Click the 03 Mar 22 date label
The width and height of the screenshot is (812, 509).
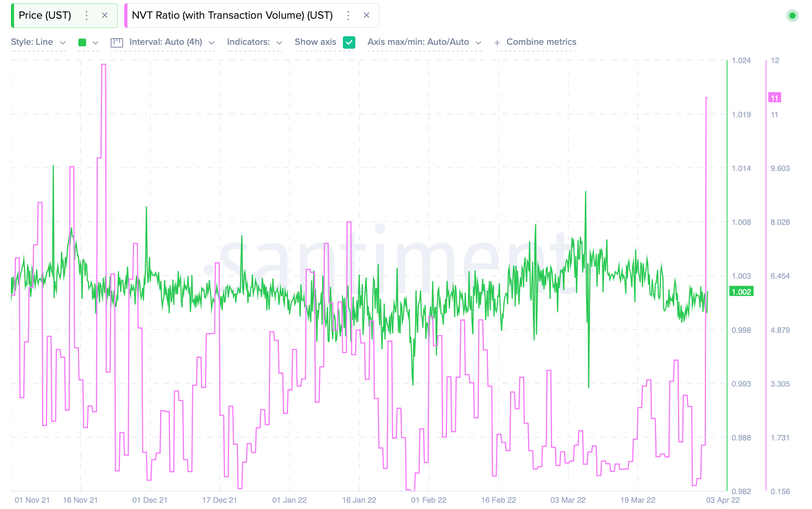pyautogui.click(x=568, y=500)
